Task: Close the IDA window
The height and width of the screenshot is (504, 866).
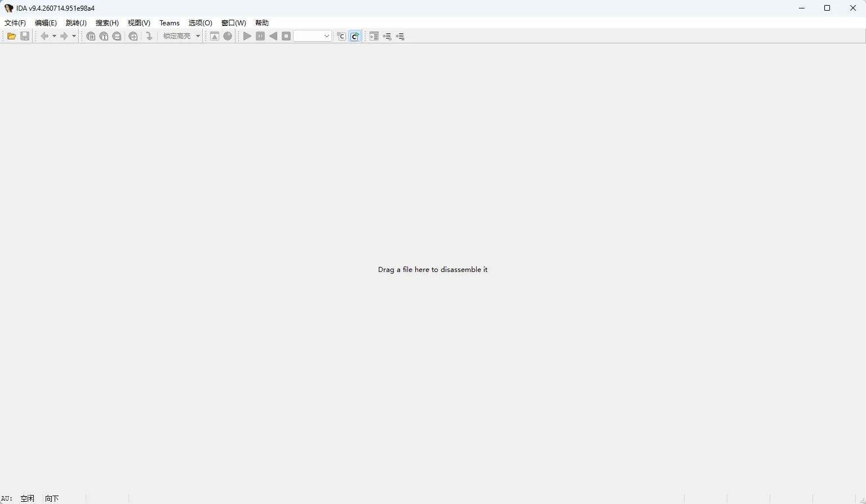Action: [853, 8]
